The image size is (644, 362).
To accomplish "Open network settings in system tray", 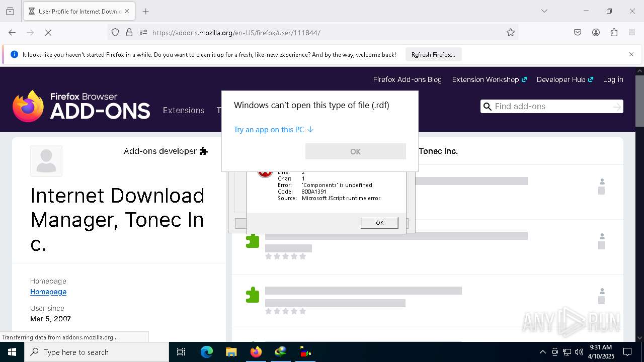I will [x=567, y=352].
